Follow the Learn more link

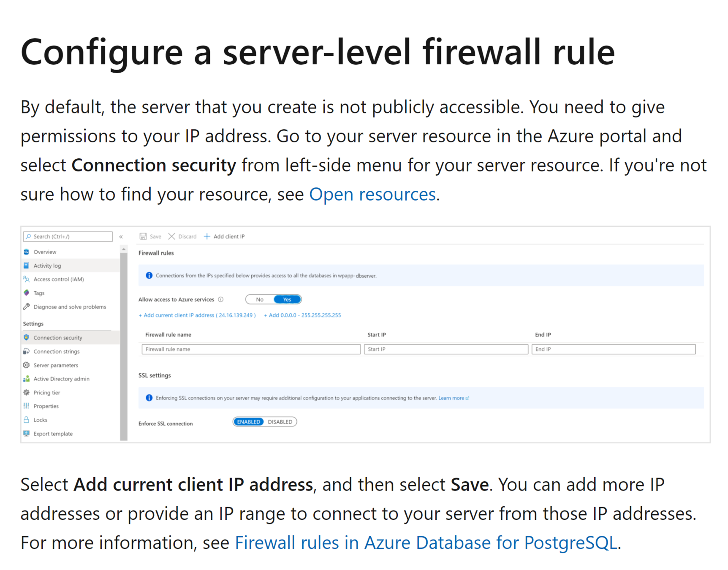(451, 398)
